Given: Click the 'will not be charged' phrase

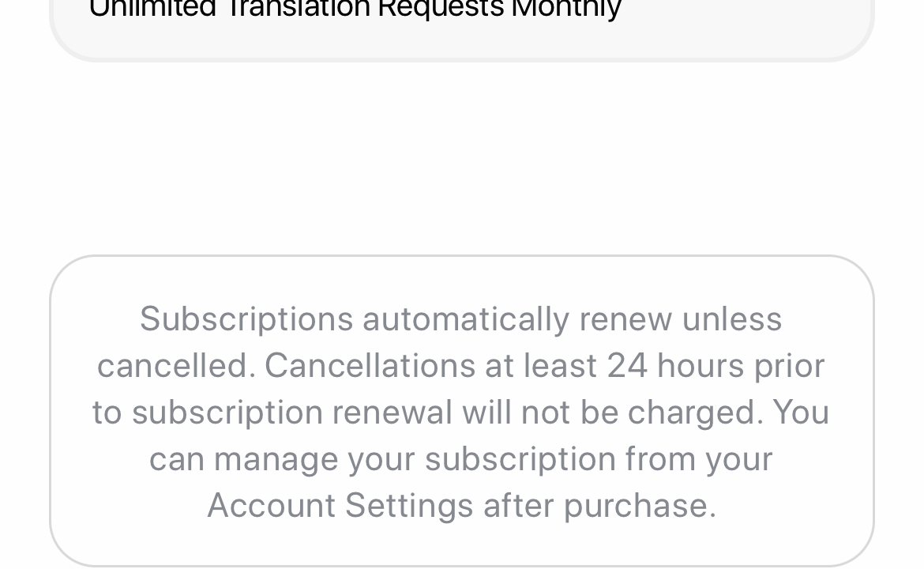Looking at the screenshot, I should (x=610, y=413).
